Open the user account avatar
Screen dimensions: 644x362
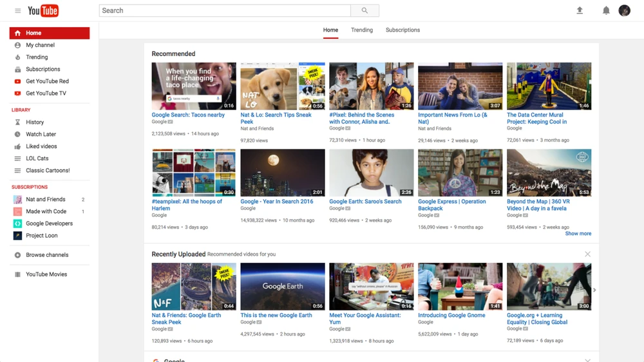point(624,10)
